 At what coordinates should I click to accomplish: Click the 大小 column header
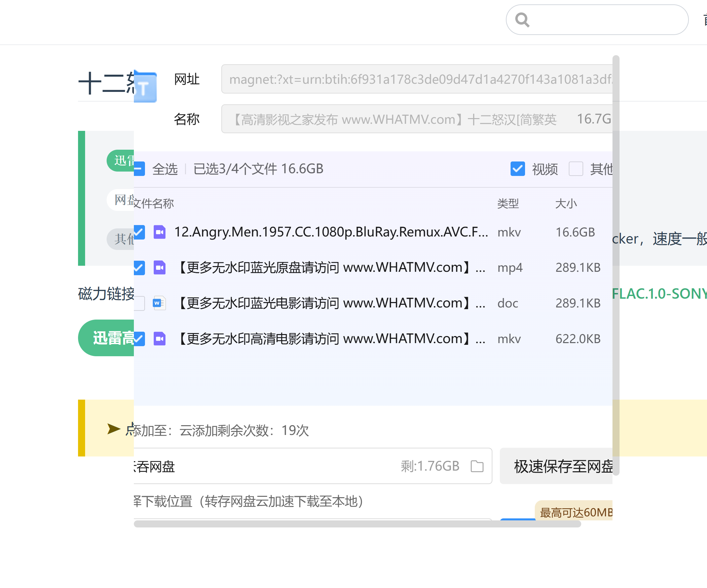[566, 204]
